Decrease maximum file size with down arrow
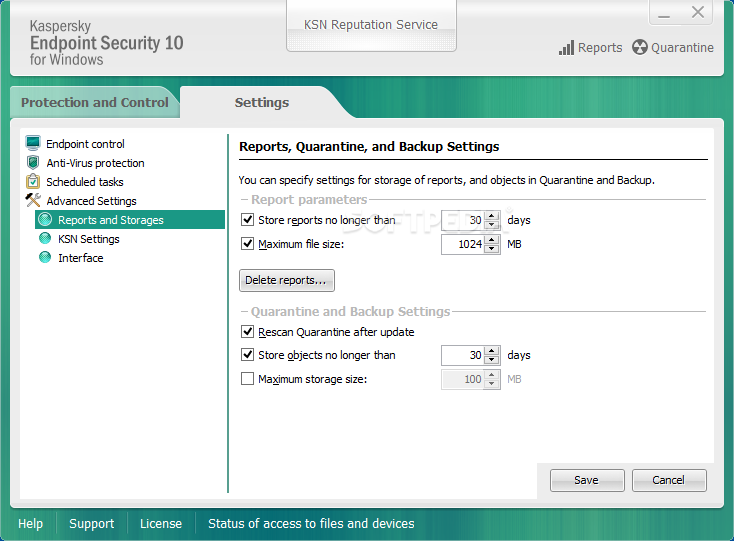 pos(491,249)
